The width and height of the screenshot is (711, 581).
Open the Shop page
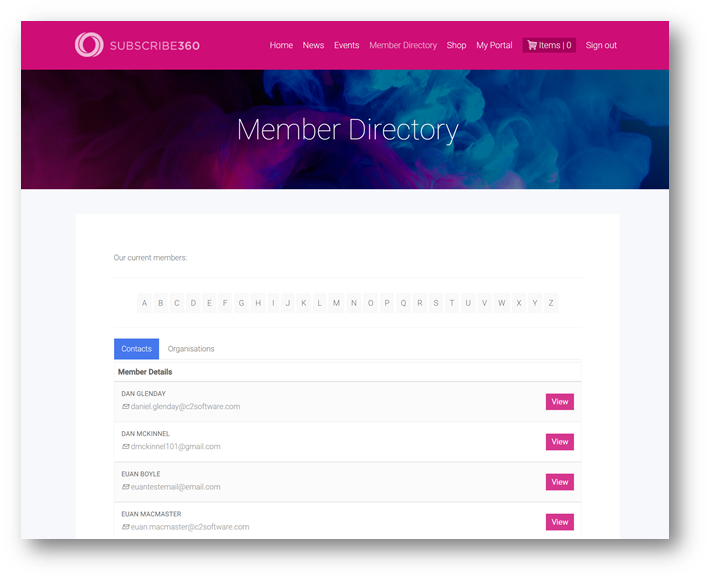[x=456, y=45]
